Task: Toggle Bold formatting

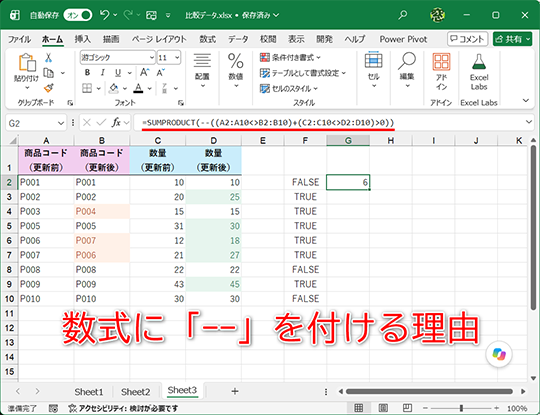Action: pyautogui.click(x=87, y=73)
